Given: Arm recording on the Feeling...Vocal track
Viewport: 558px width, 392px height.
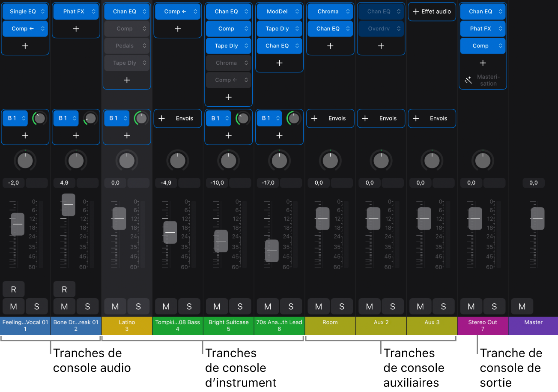Looking at the screenshot, I should 13,289.
